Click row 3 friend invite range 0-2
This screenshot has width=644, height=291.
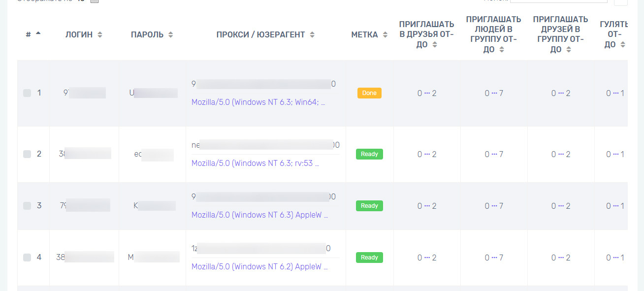tap(427, 206)
